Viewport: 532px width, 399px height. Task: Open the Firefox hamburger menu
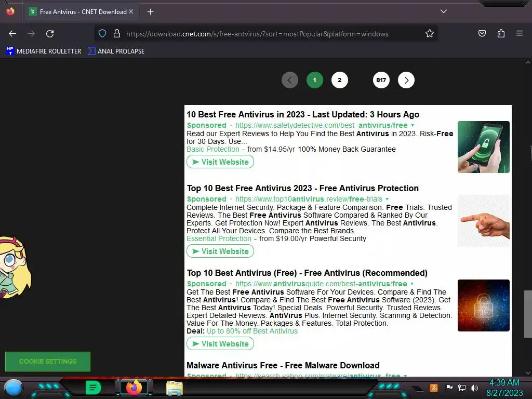[x=520, y=33]
